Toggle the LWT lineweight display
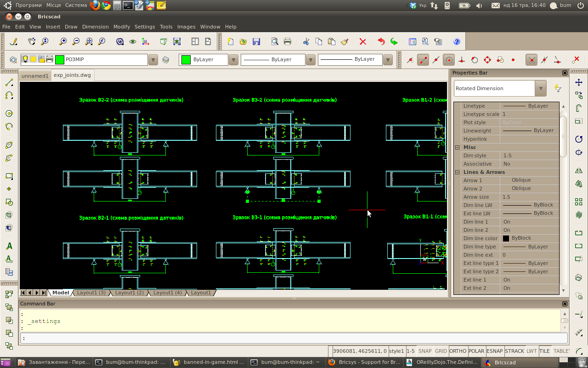The height and width of the screenshot is (368, 588). point(531,351)
